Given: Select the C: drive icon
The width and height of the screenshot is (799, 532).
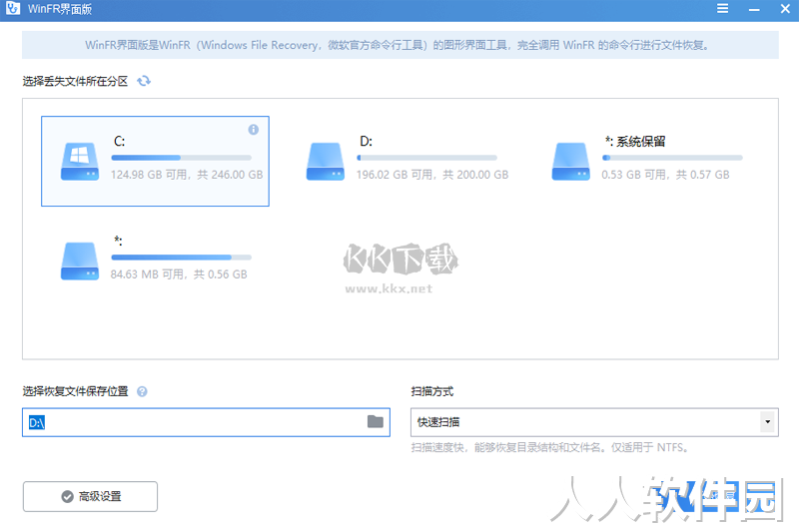Looking at the screenshot, I should point(80,161).
